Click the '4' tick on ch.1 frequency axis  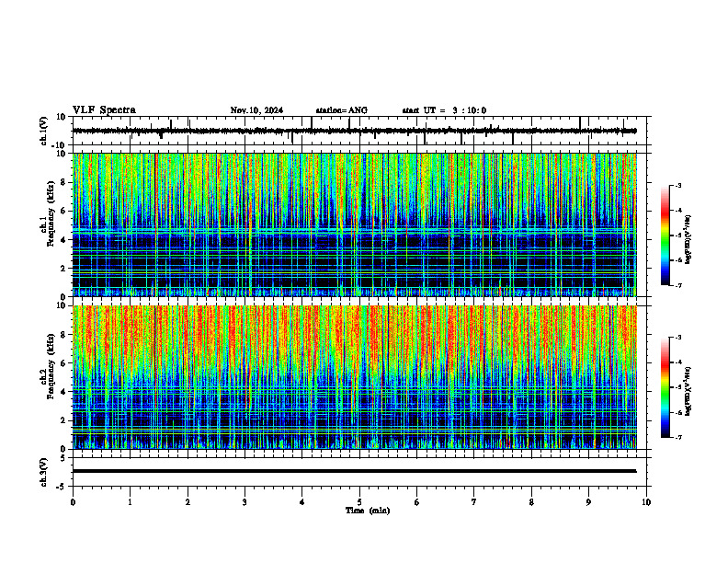tap(64, 240)
